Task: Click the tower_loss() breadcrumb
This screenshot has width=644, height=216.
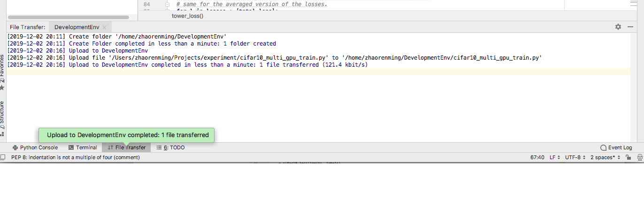Action: point(188,16)
